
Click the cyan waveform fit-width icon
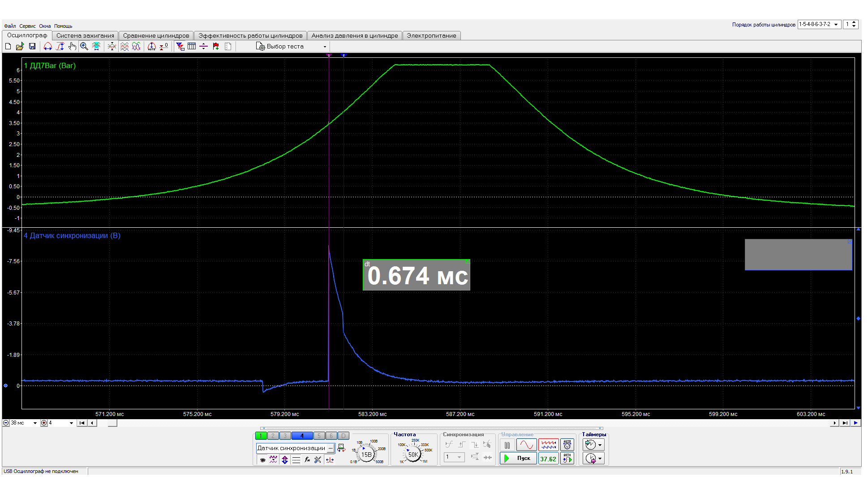[96, 46]
